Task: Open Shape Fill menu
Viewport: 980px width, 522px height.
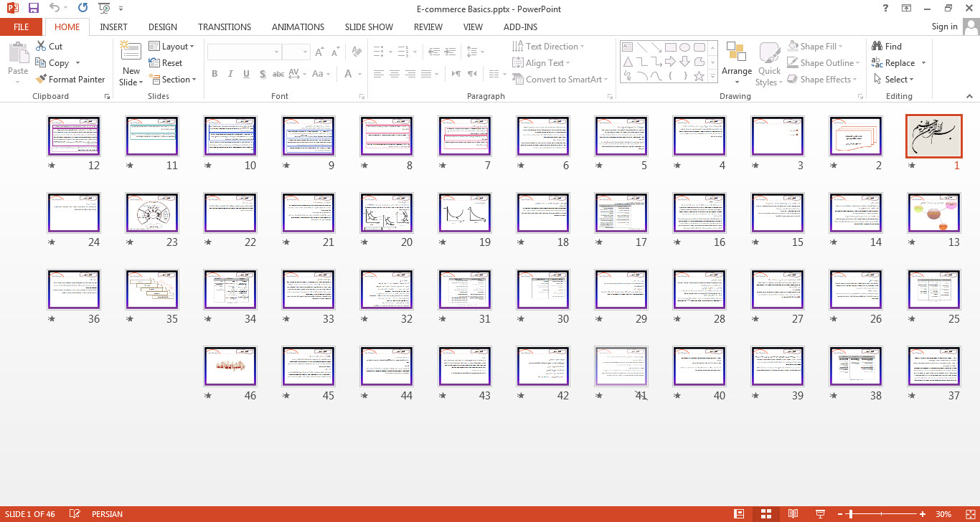Action: (x=816, y=47)
